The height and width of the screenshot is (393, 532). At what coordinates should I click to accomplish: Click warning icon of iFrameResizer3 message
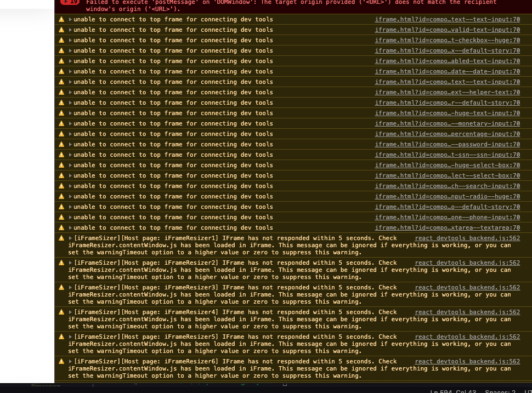point(61,288)
